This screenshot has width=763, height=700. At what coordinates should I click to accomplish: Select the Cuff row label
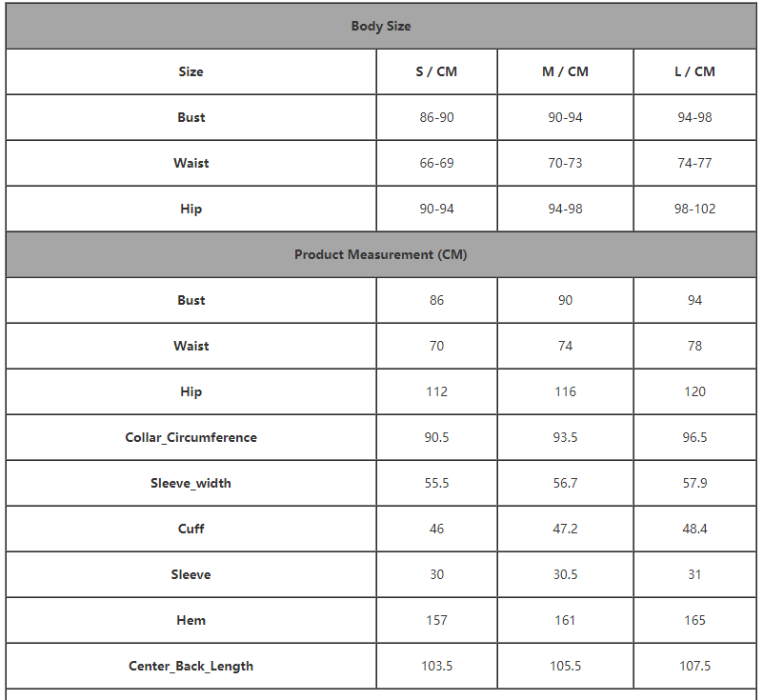(x=191, y=529)
